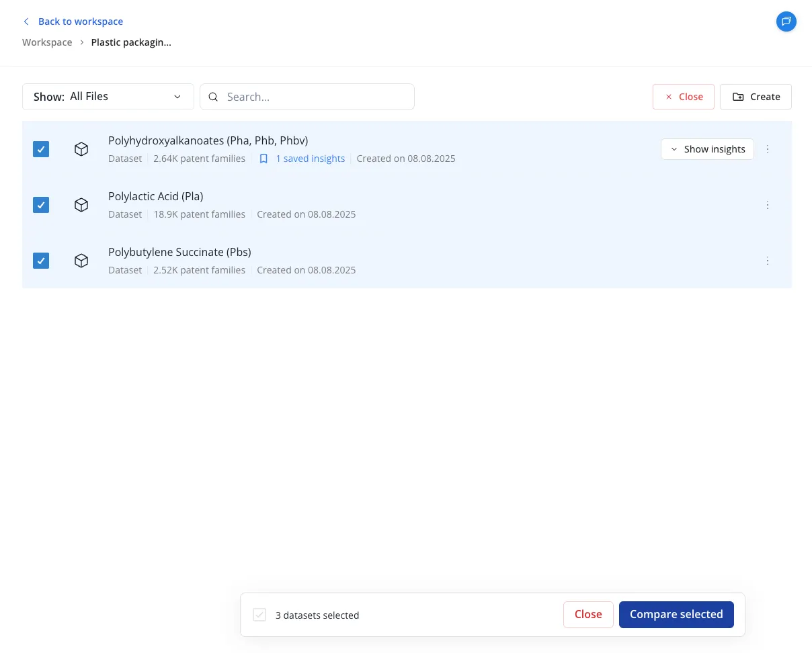Click the 18.9K patent families text
Viewport: 812px width, 653px height.
click(x=199, y=214)
